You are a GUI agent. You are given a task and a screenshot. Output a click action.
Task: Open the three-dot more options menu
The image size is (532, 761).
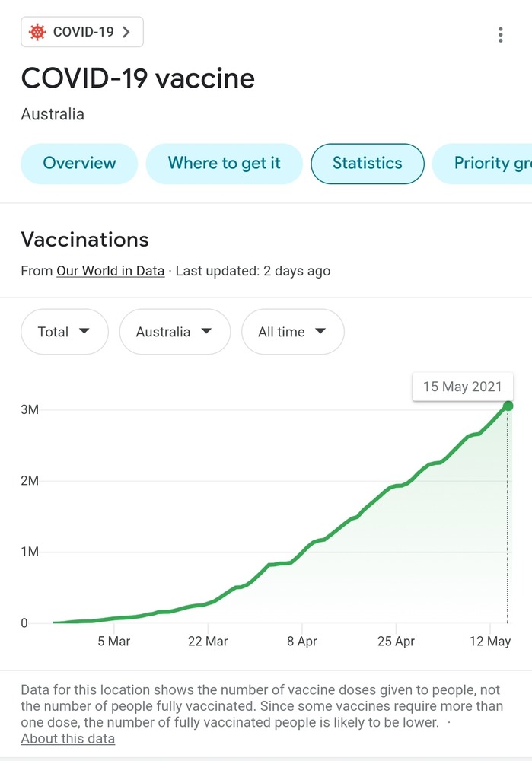point(500,34)
